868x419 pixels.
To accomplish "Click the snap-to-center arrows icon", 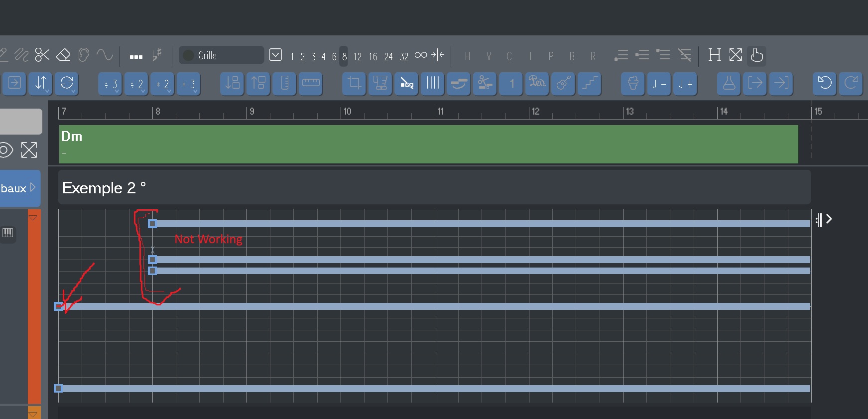I will 438,55.
